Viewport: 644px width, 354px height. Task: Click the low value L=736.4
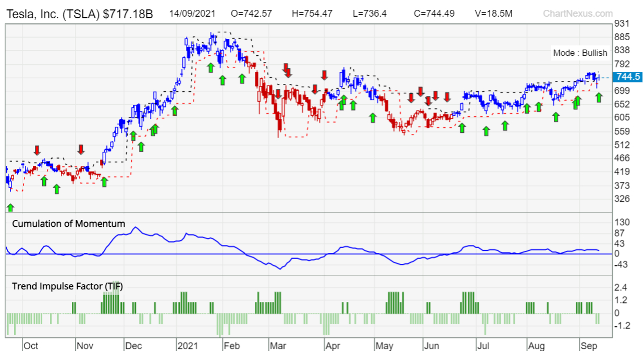369,14
